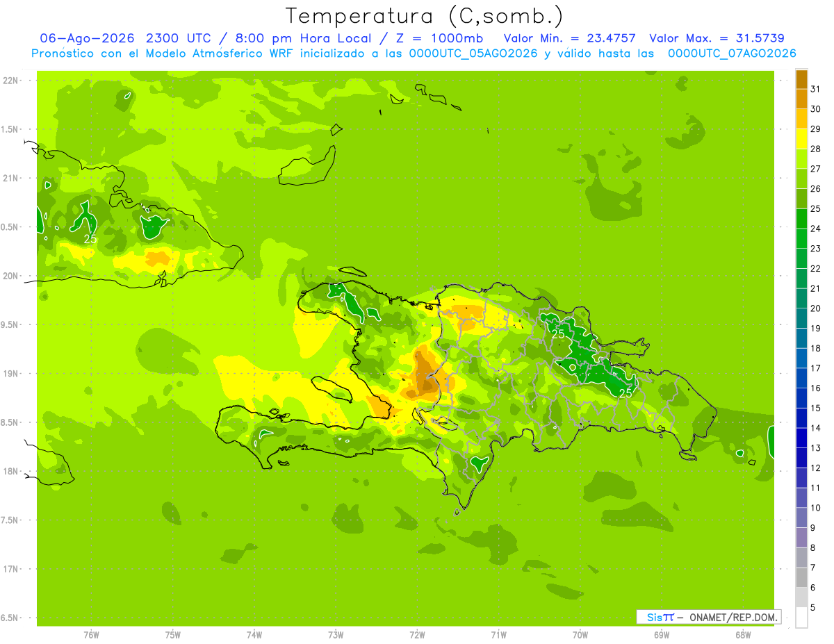This screenshot has height=644, width=834.
Task: Click the "21" label on the color scale
Action: pyautogui.click(x=815, y=288)
